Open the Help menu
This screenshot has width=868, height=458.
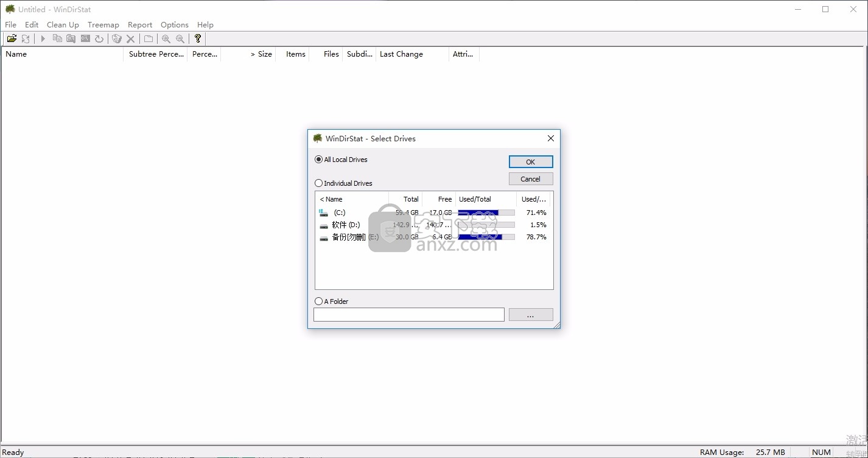(x=205, y=25)
